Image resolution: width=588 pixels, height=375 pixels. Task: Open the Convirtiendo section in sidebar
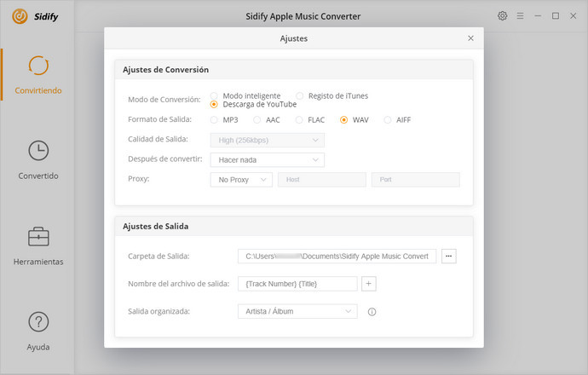[x=38, y=75]
